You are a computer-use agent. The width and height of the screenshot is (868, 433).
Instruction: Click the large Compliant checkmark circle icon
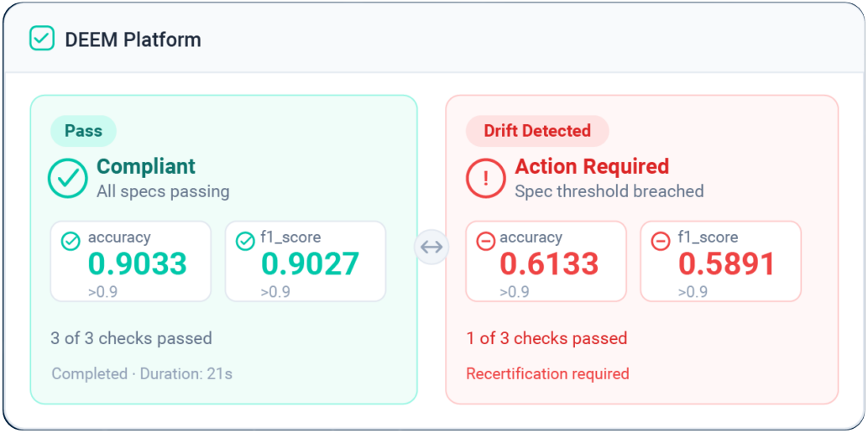point(67,178)
